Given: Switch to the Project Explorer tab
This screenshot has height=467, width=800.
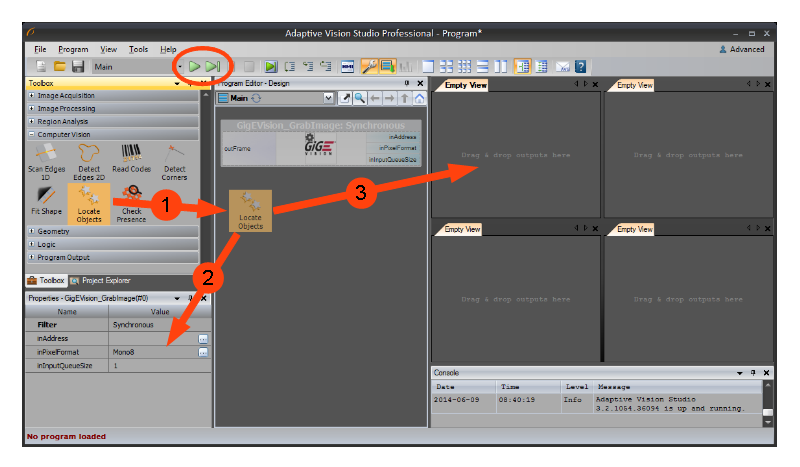Looking at the screenshot, I should coord(100,280).
